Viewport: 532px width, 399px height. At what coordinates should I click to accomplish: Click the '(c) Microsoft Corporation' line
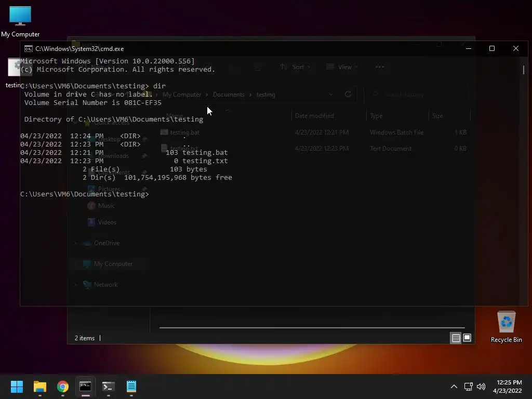[x=118, y=69]
